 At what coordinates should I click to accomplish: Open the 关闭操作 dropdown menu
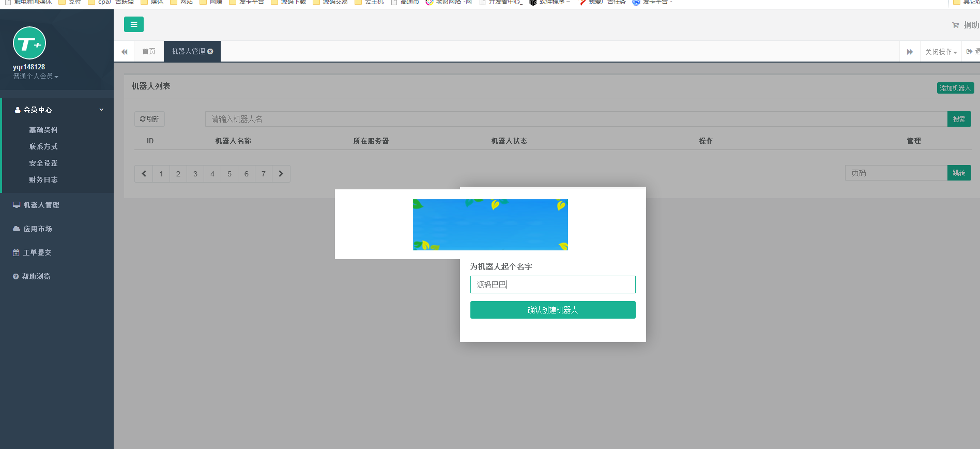tap(941, 52)
